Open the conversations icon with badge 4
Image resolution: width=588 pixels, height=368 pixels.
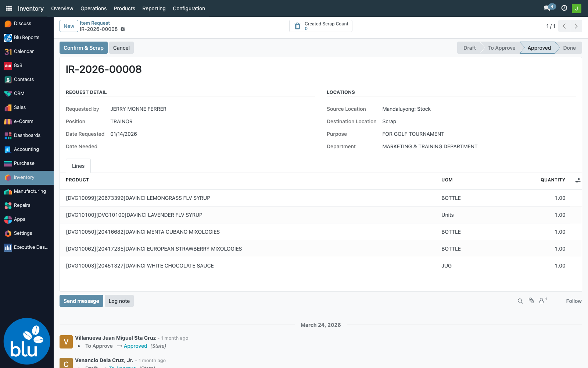point(549,8)
